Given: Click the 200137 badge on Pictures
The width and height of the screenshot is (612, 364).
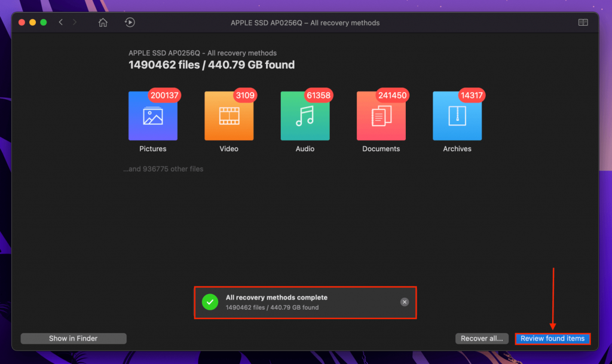Looking at the screenshot, I should [x=165, y=95].
